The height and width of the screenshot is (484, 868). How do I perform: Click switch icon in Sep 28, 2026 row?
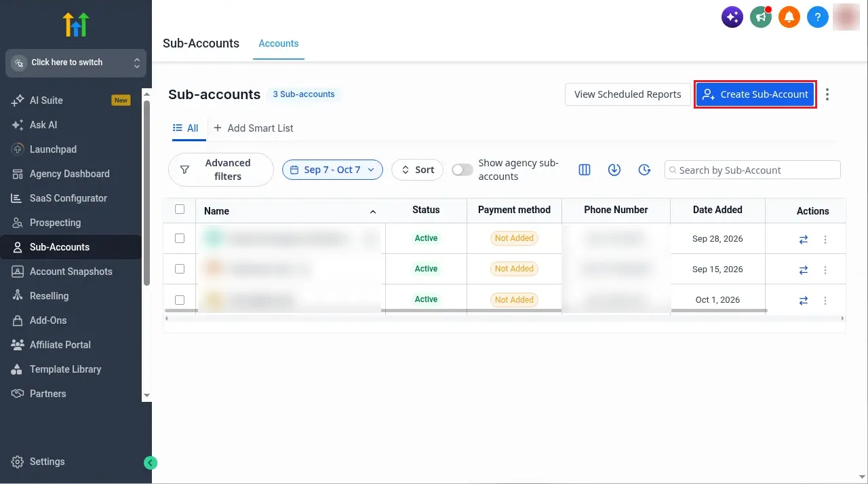click(x=804, y=239)
